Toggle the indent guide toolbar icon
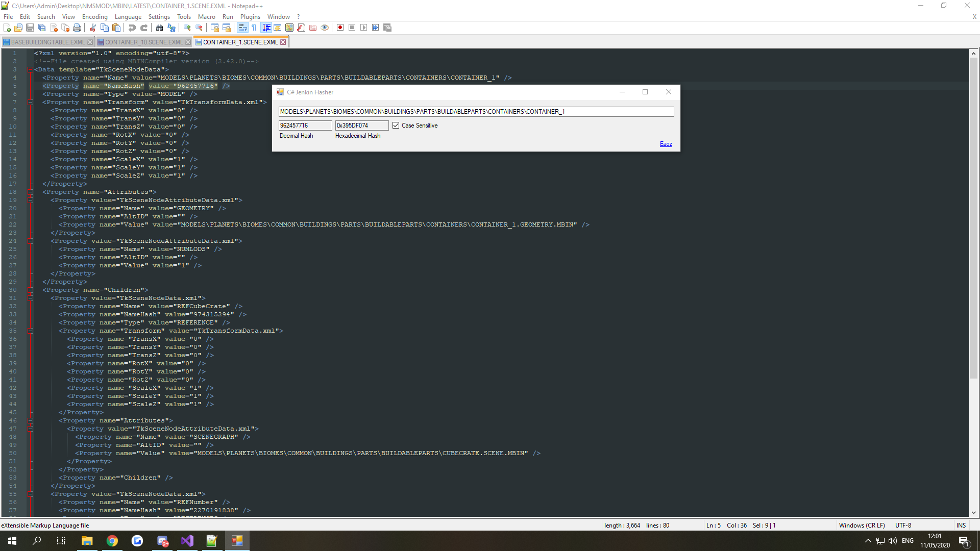Image resolution: width=980 pixels, height=551 pixels. tap(266, 28)
